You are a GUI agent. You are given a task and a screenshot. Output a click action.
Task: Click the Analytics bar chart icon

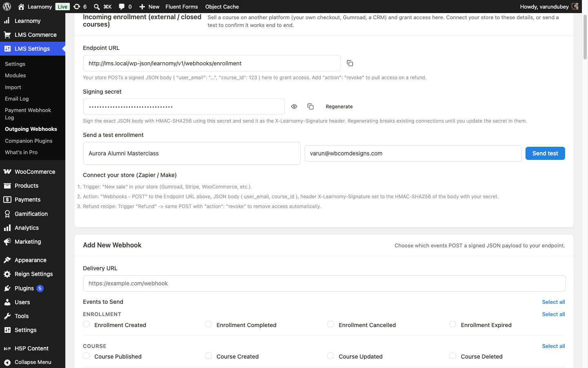click(x=7, y=228)
